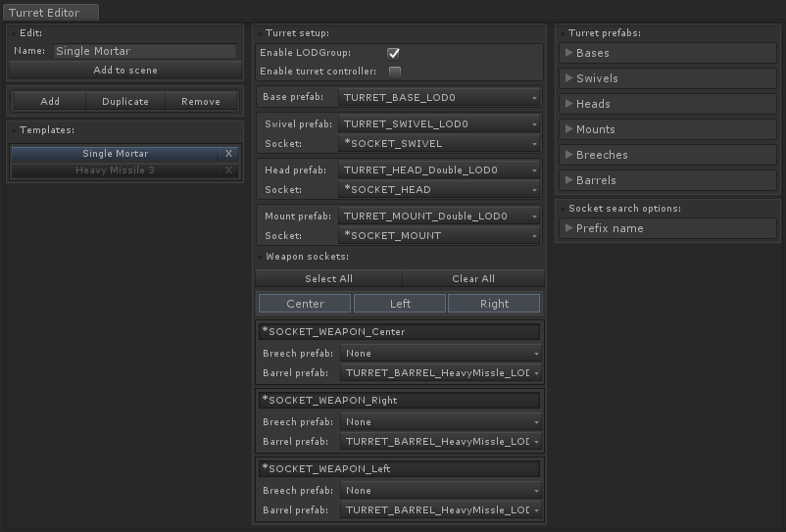
Task: Click the Remove template button
Action: point(201,101)
